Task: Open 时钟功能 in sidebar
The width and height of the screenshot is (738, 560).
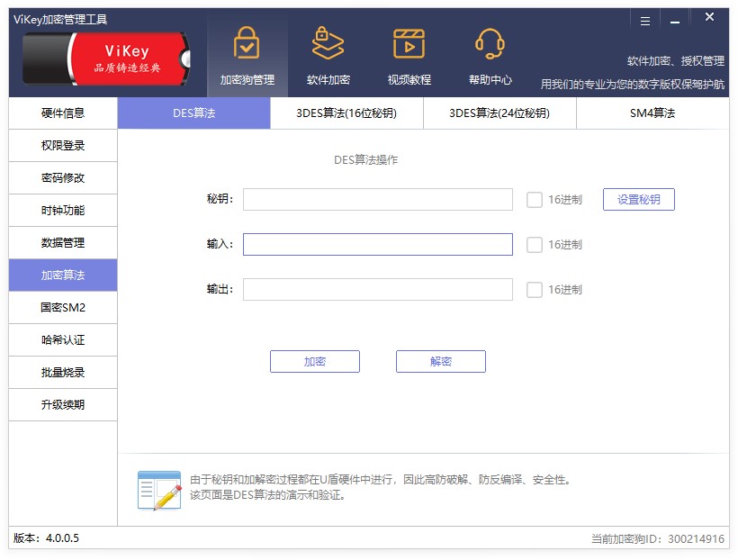Action: (63, 211)
